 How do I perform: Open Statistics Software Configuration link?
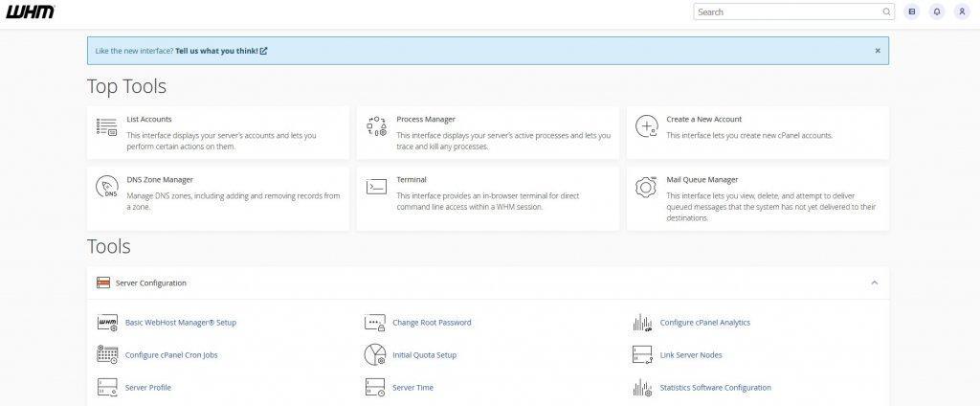pos(716,387)
